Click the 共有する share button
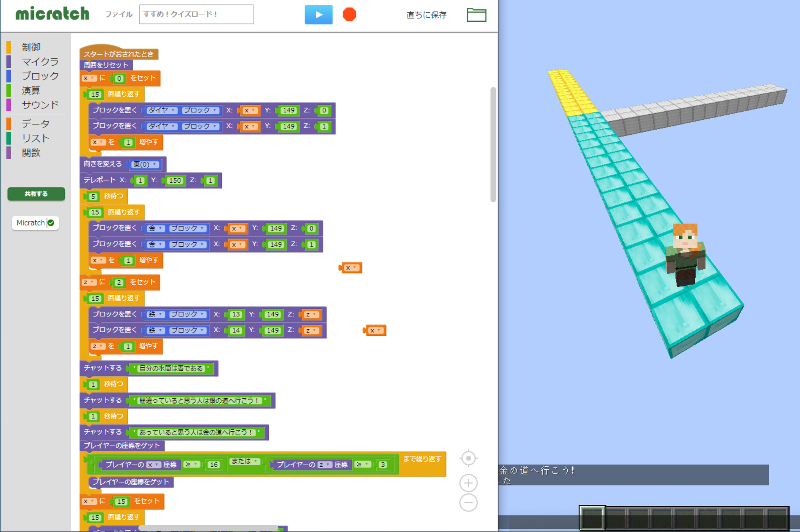 36,194
